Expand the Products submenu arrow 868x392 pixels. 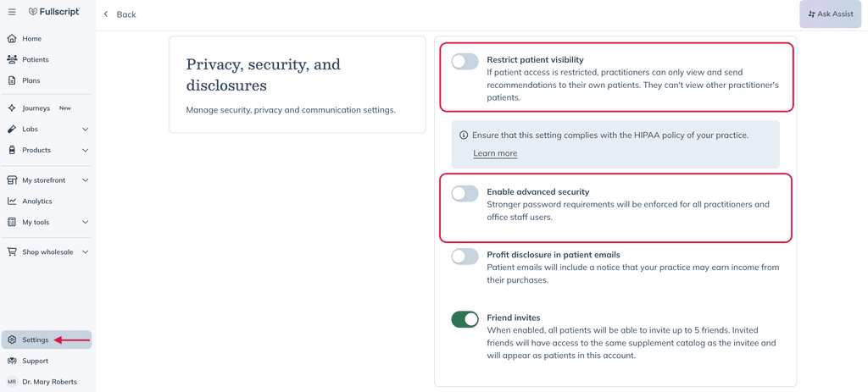[x=86, y=151]
